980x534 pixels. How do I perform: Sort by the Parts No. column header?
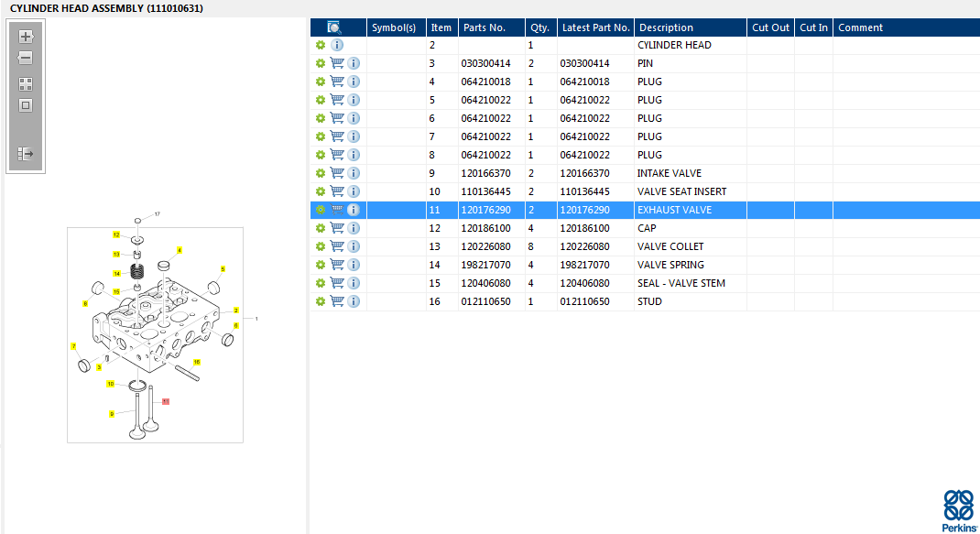tap(485, 27)
